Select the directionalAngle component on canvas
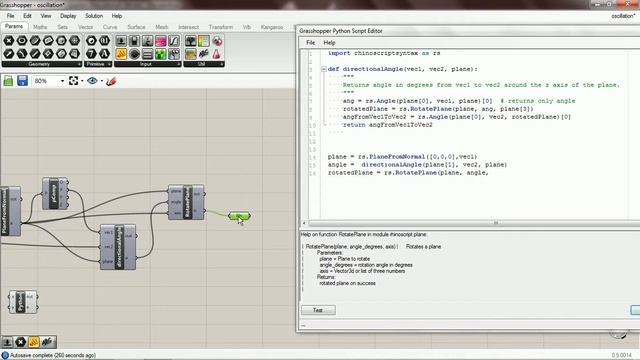The height and width of the screenshot is (360, 640). tap(118, 247)
